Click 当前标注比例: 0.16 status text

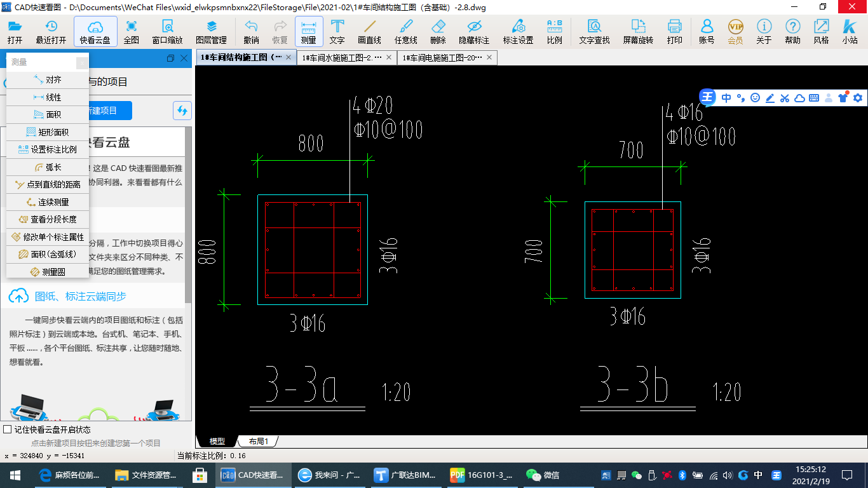coord(212,456)
